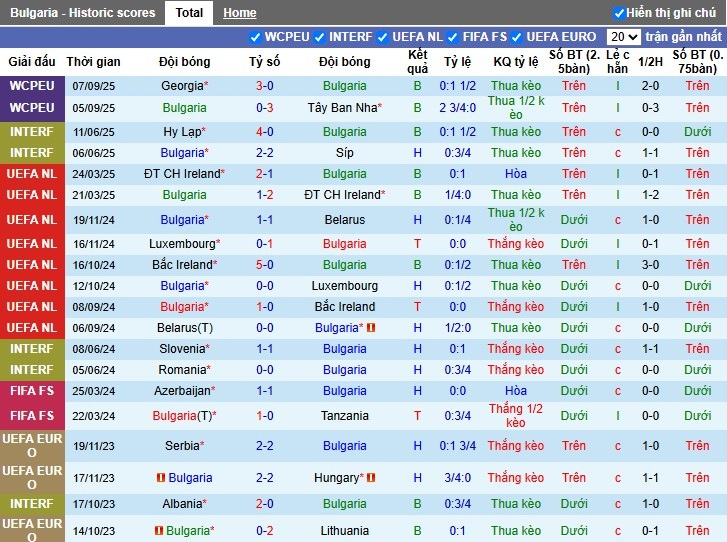This screenshot has width=727, height=542.
Task: Open the Georgia team link
Action: click(181, 86)
